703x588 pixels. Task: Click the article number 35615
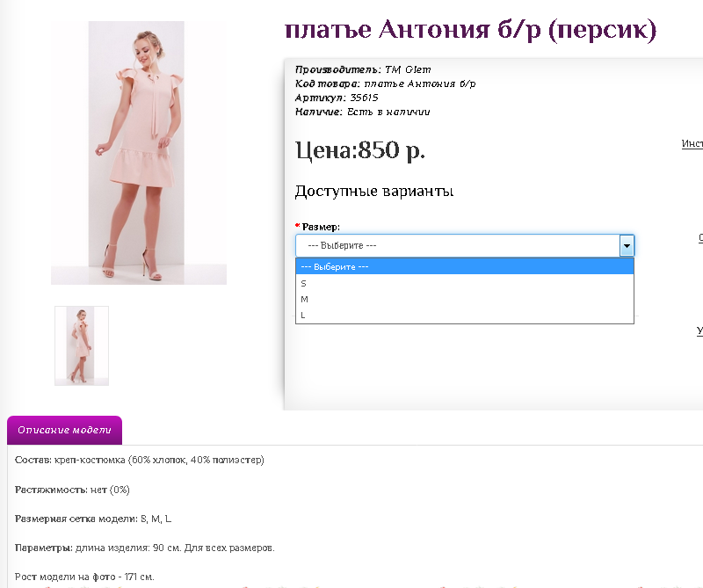click(x=364, y=98)
